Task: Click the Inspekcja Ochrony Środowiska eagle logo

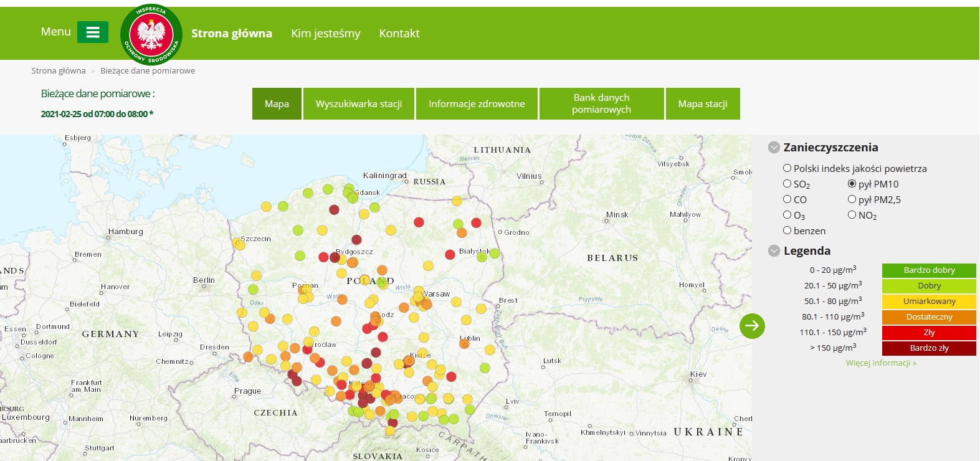Action: (151, 34)
